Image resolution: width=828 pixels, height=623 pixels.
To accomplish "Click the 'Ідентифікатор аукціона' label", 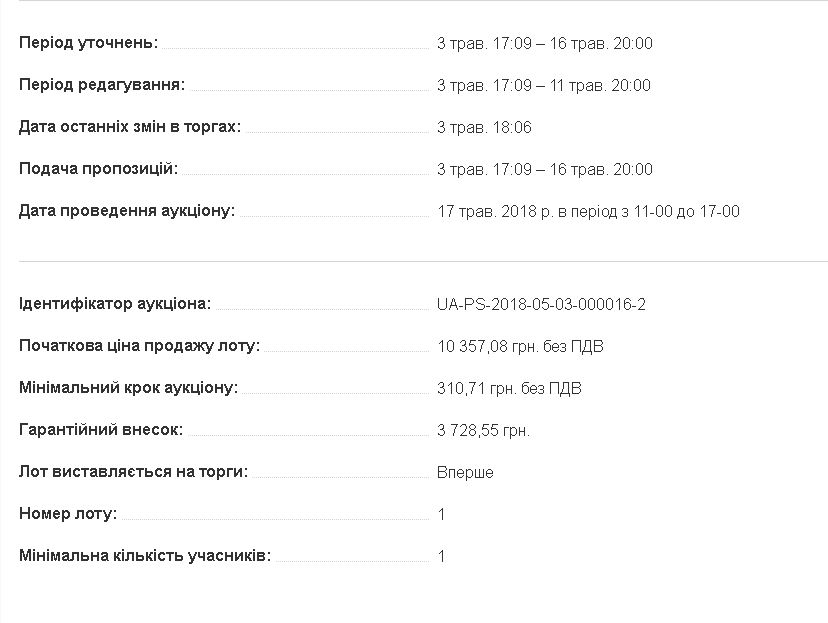I will [115, 304].
